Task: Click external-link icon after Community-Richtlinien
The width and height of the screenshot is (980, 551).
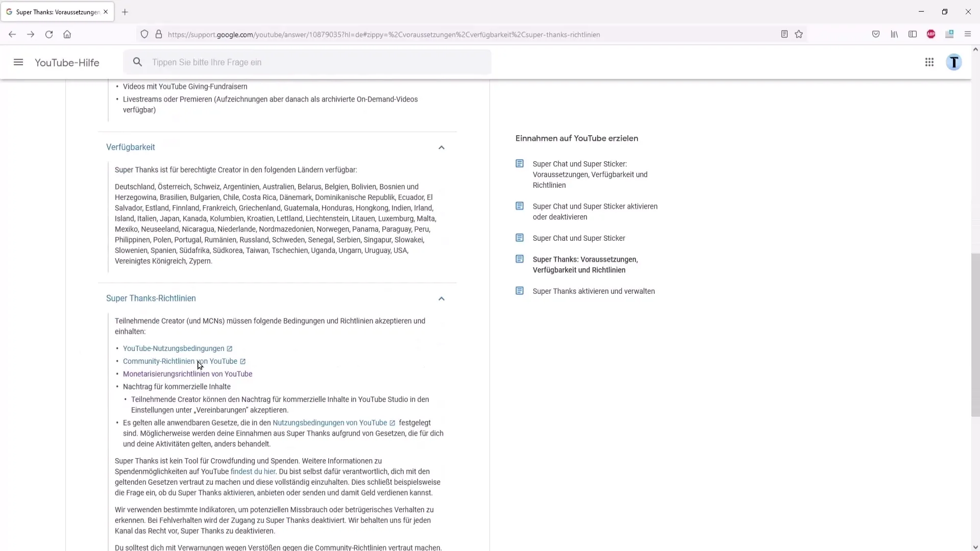Action: point(243,362)
